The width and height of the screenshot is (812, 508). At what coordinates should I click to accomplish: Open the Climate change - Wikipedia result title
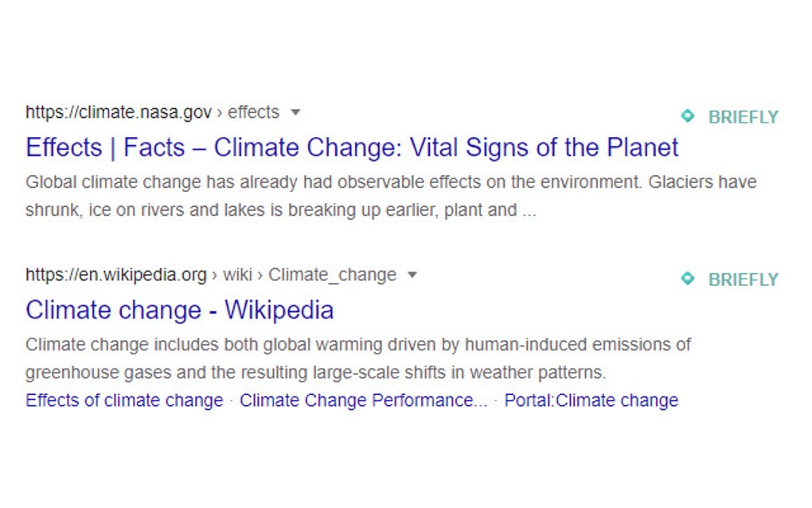[179, 310]
